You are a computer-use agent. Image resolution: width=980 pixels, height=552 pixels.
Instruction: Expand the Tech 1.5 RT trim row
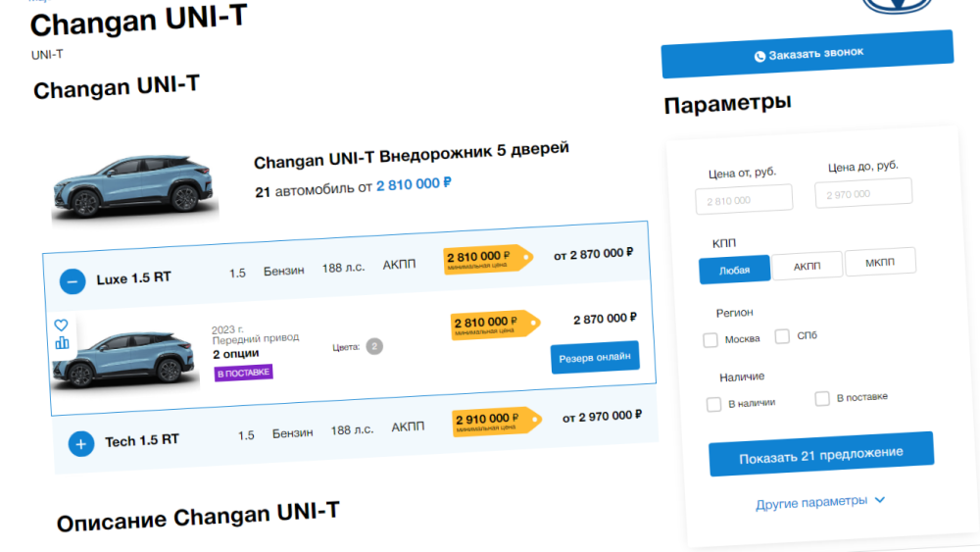click(81, 443)
